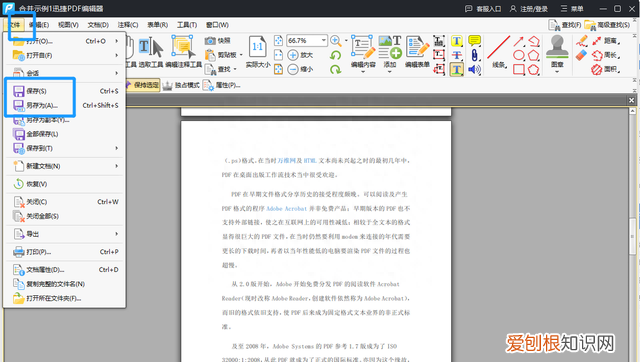This screenshot has height=362, width=640.
Task: Choose 打印(P)... in the File menu
Action: point(65,252)
